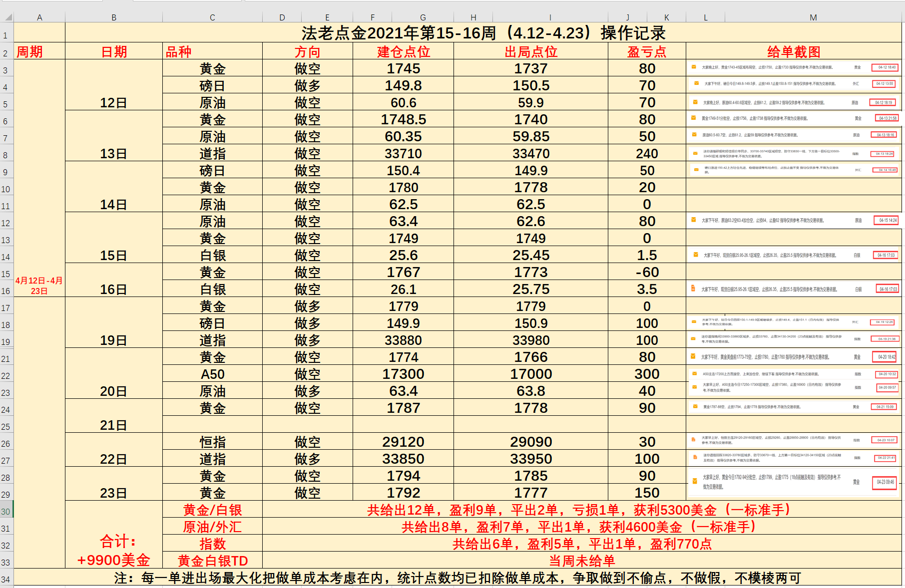This screenshot has width=905, height=588.
Task: Click the envelope icon in row 3 screenshot
Action: (694, 67)
